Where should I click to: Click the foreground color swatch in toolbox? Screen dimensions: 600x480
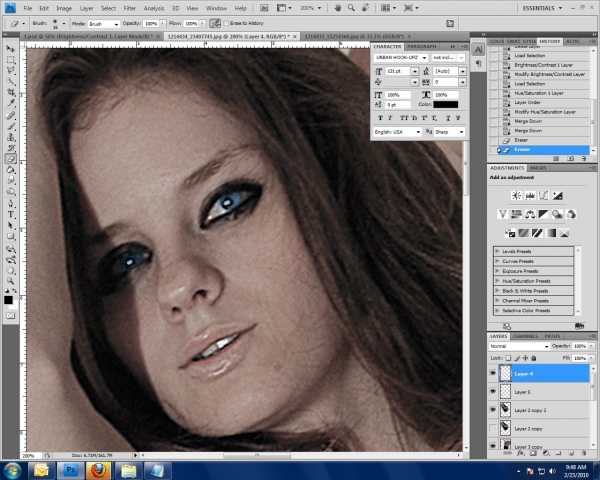click(x=8, y=300)
